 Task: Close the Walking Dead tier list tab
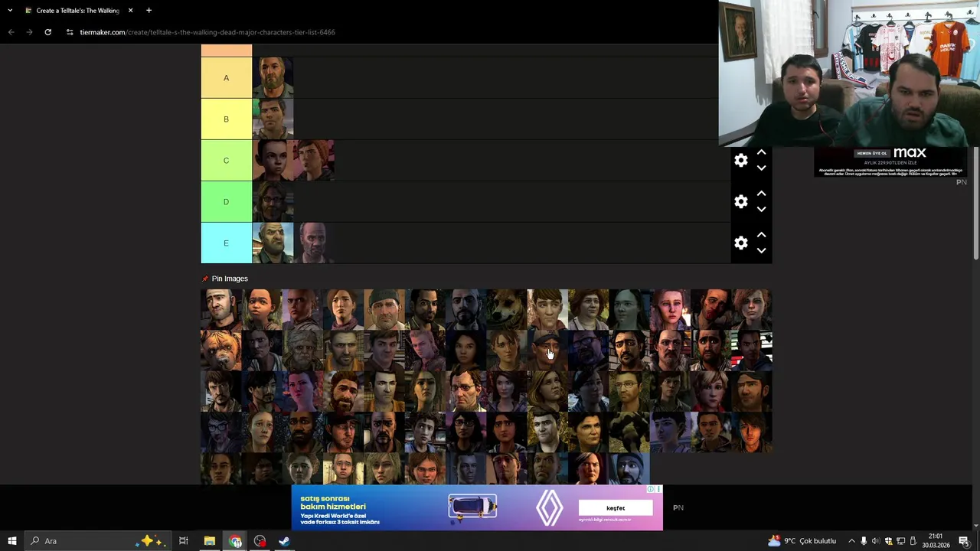130,11
